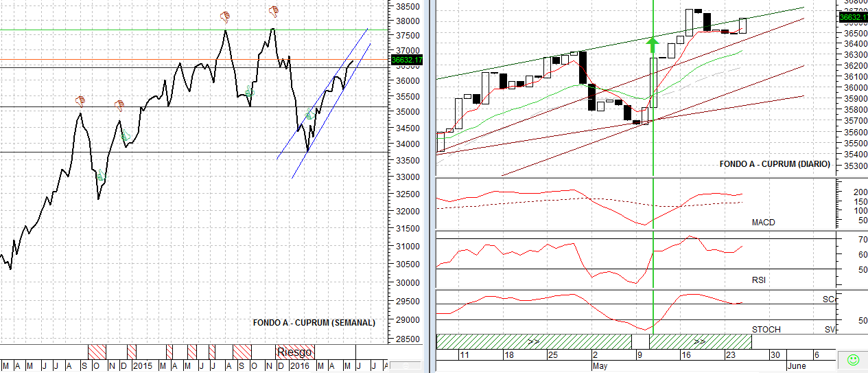Click the second green hatched >> trend band
The height and width of the screenshot is (373, 868).
point(700,341)
